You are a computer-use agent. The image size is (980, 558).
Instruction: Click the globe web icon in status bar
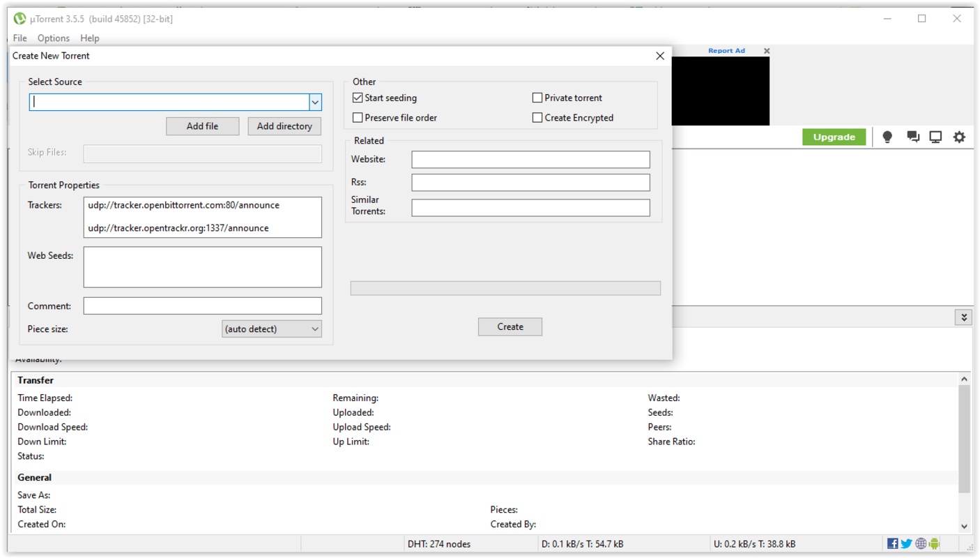(921, 544)
